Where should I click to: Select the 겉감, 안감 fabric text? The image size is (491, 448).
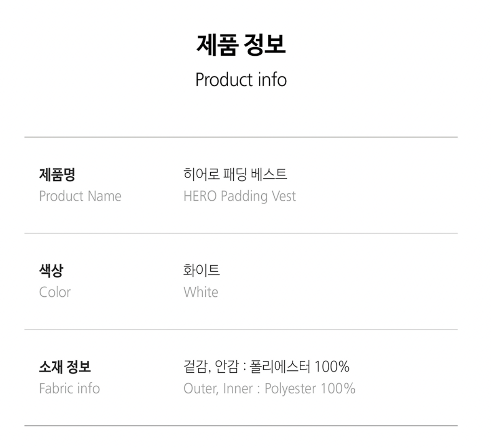(210, 367)
